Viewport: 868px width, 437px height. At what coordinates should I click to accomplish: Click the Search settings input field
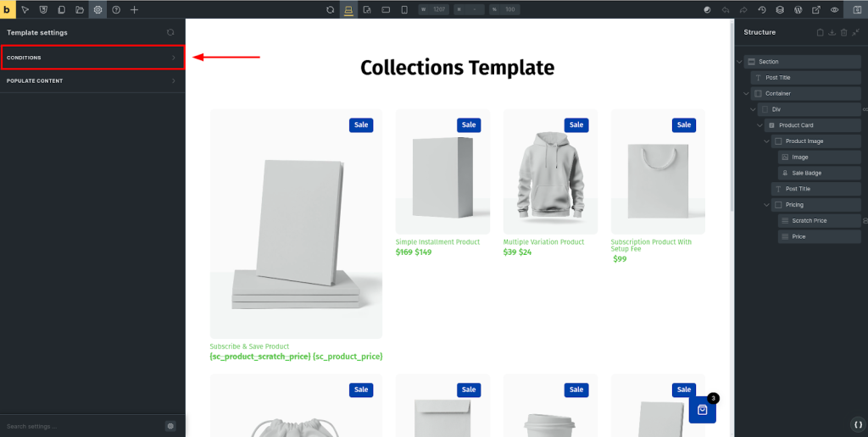pyautogui.click(x=81, y=426)
